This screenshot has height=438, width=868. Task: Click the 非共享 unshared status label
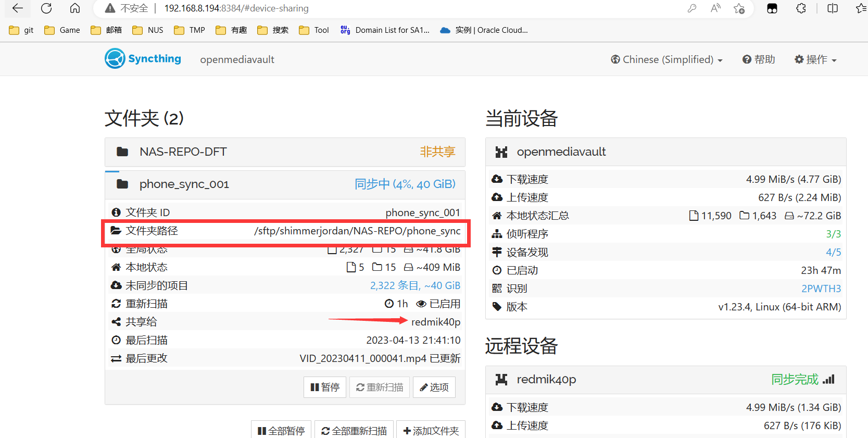[437, 152]
